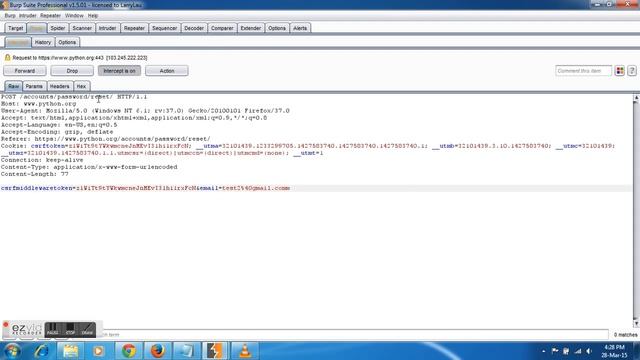Image resolution: width=640 pixels, height=360 pixels.
Task: Open the Burp menu
Action: [10, 16]
